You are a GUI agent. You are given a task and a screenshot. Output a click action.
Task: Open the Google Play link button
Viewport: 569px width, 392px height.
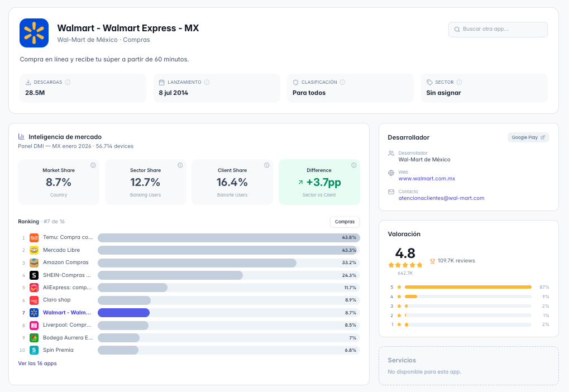click(x=528, y=137)
